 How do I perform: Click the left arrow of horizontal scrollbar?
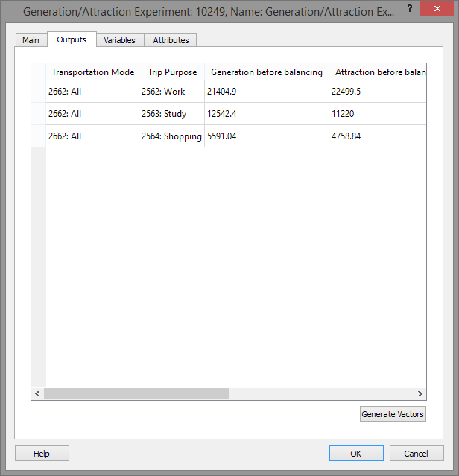tap(37, 394)
